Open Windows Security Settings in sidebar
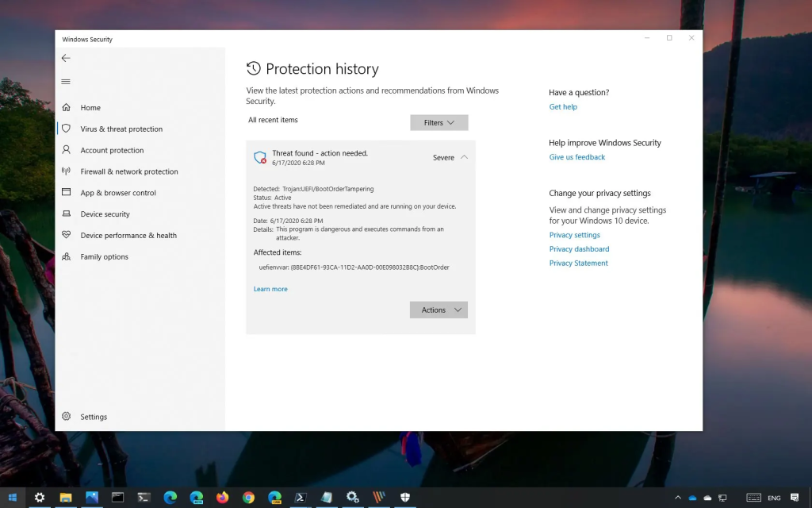 [94, 416]
